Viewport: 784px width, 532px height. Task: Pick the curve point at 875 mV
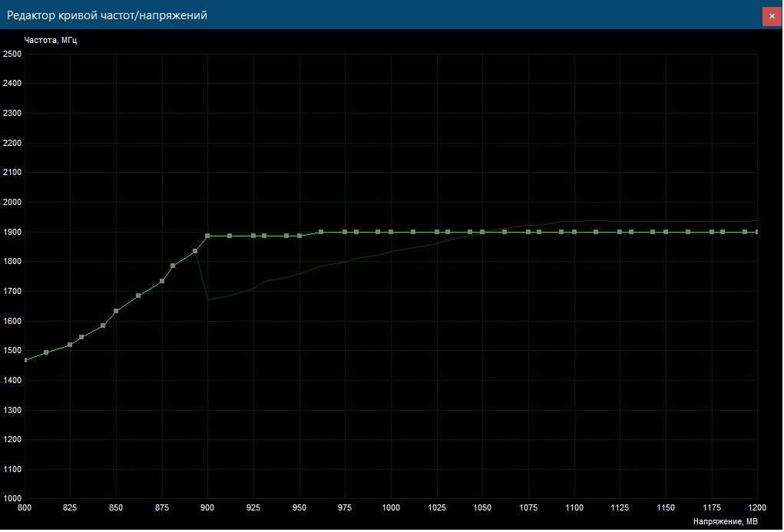(162, 281)
